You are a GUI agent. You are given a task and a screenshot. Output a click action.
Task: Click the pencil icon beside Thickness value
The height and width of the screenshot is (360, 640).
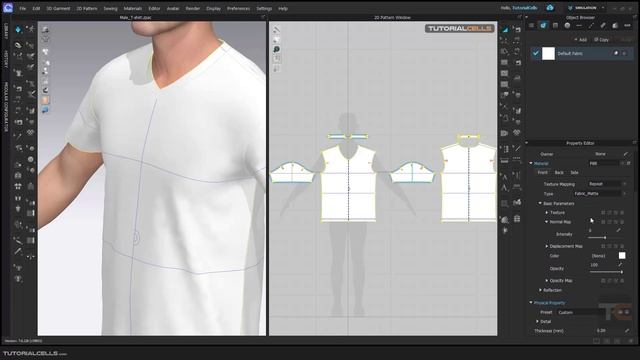tap(627, 331)
